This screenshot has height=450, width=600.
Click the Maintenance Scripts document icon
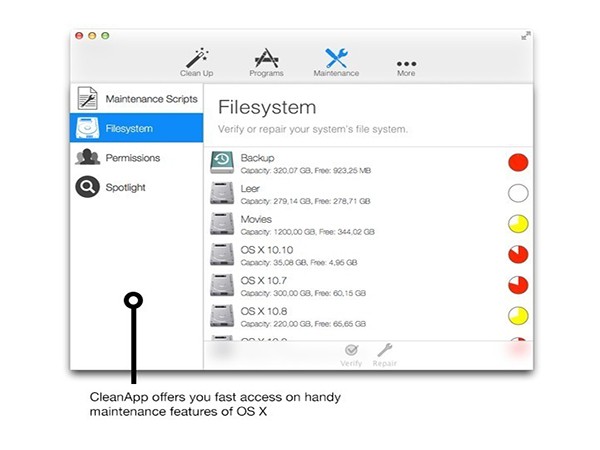(87, 98)
